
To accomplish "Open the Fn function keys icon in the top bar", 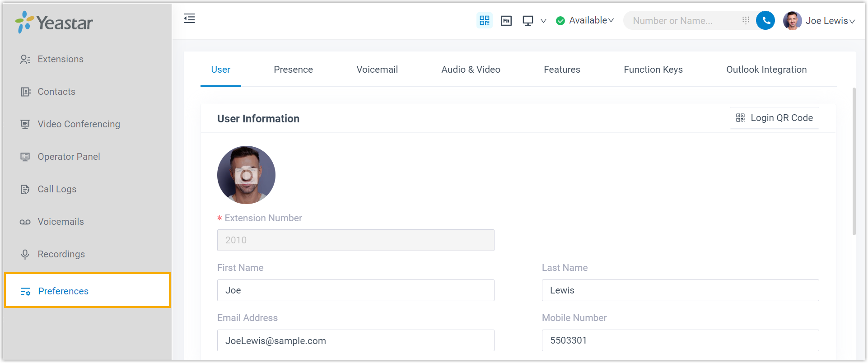I will coord(506,21).
